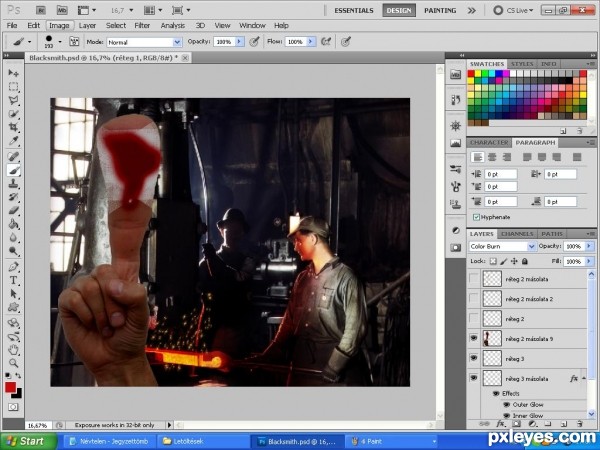Click the zoom percentage field in status bar
Image resolution: width=600 pixels, height=450 pixels.
point(38,425)
